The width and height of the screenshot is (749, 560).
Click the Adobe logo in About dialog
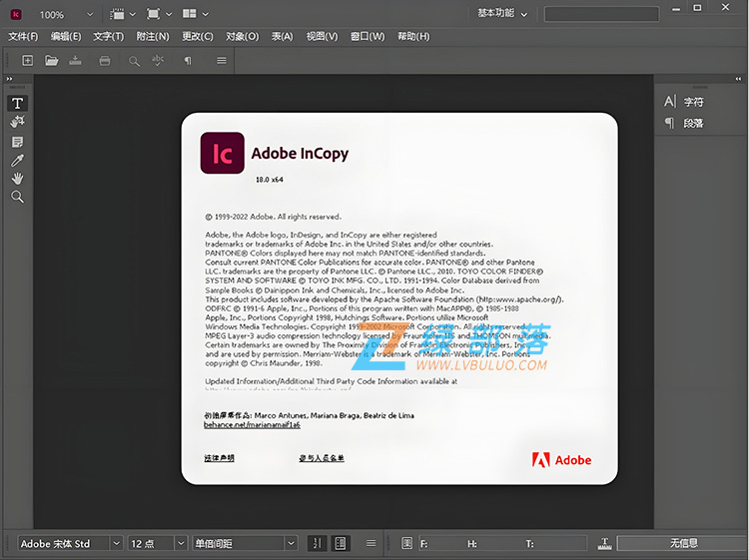561,460
